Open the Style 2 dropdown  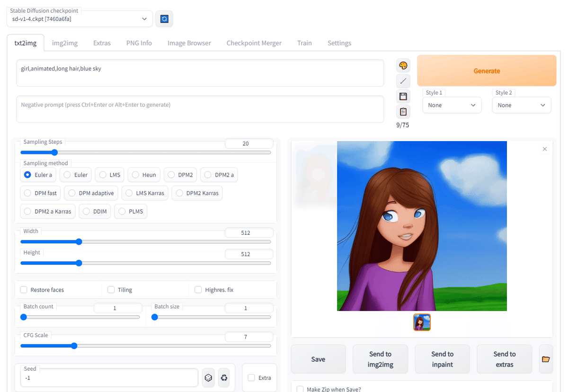(x=522, y=105)
